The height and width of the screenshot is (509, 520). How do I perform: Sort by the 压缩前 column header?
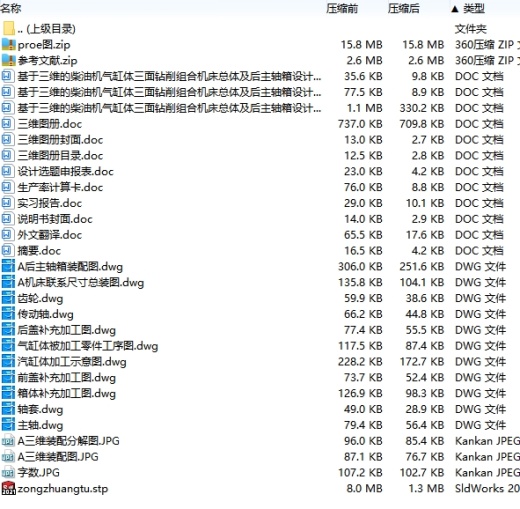pos(342,8)
